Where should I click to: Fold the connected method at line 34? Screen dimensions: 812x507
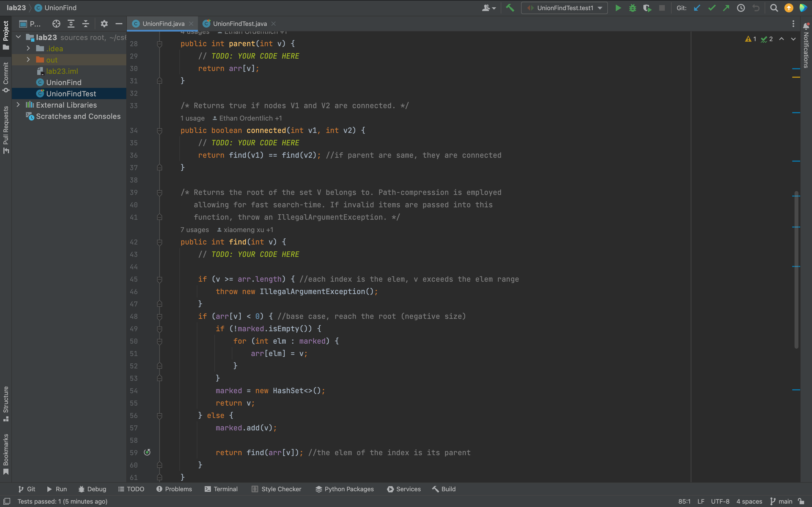tap(160, 131)
